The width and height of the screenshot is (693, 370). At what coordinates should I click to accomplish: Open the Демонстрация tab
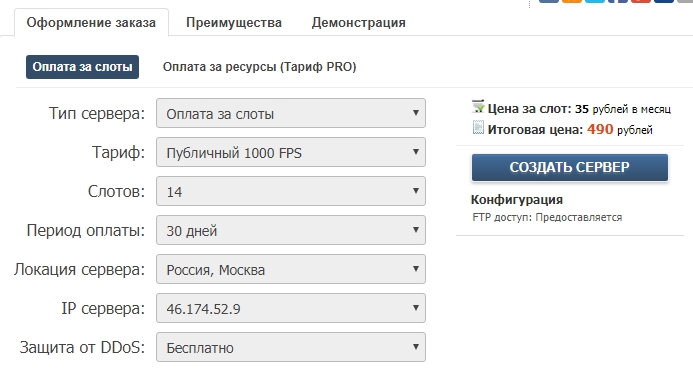point(358,23)
